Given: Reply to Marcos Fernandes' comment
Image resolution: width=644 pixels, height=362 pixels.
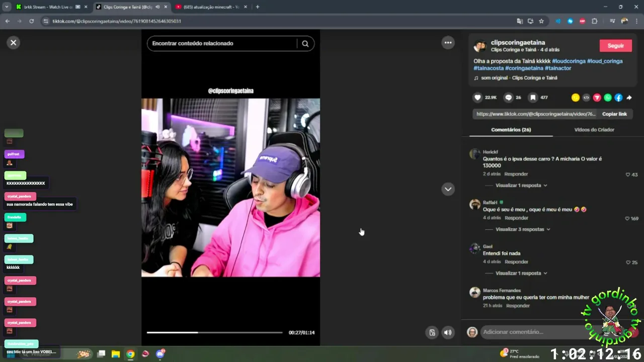Looking at the screenshot, I should click(x=518, y=306).
